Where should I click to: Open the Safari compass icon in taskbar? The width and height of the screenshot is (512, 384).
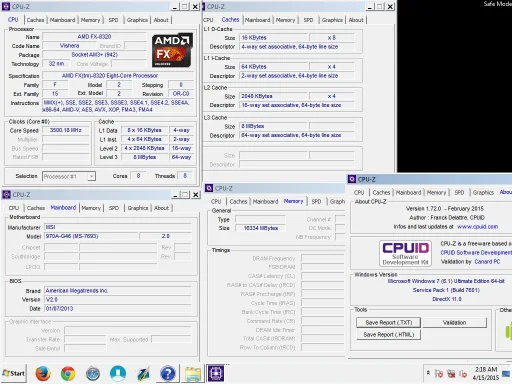93,373
